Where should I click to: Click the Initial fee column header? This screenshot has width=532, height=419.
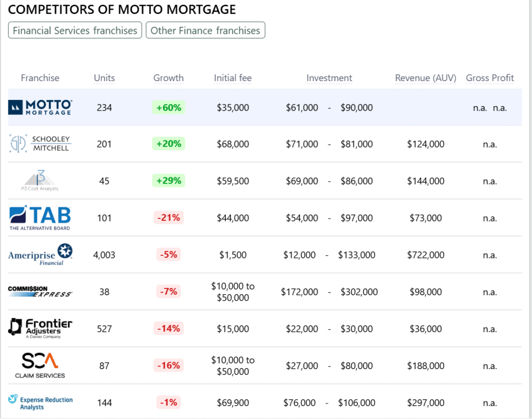coord(233,78)
